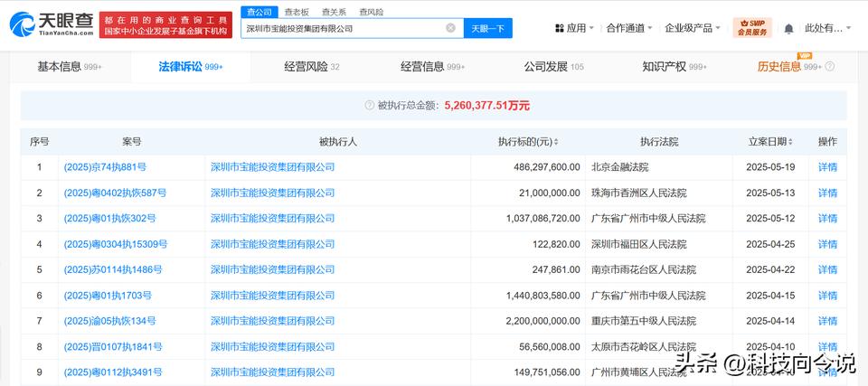
Task: Select the 查老板 search tab
Action: click(x=297, y=12)
